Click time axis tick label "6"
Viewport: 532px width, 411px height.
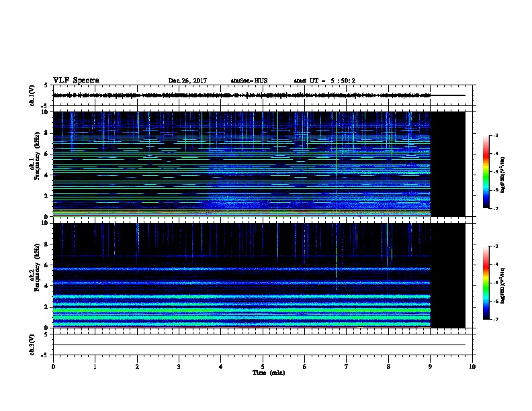click(x=304, y=367)
